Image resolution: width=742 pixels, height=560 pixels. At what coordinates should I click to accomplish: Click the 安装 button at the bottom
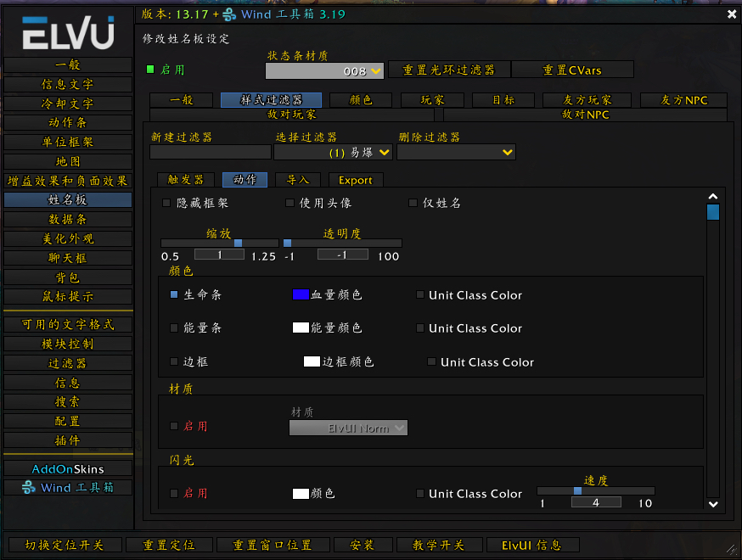click(363, 545)
